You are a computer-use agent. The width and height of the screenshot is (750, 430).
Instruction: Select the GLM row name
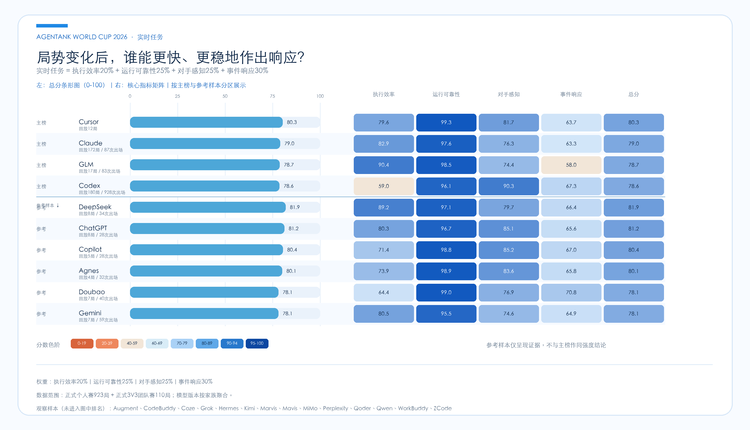86,164
